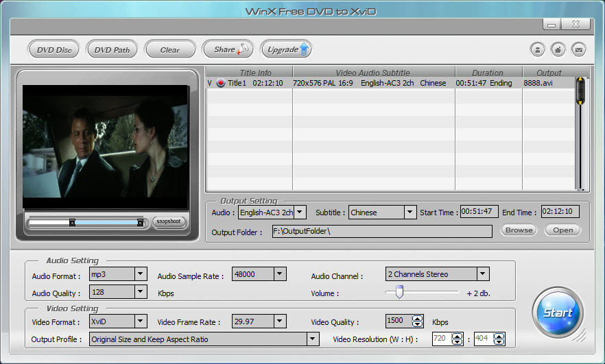Click the resolution height spinner arrows
Image resolution: width=605 pixels, height=364 pixels.
[499, 339]
